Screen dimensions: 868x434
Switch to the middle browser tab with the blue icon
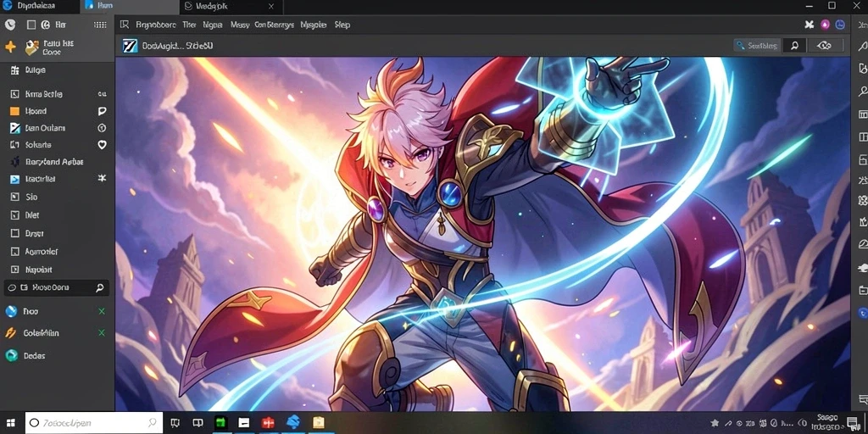[x=131, y=7]
